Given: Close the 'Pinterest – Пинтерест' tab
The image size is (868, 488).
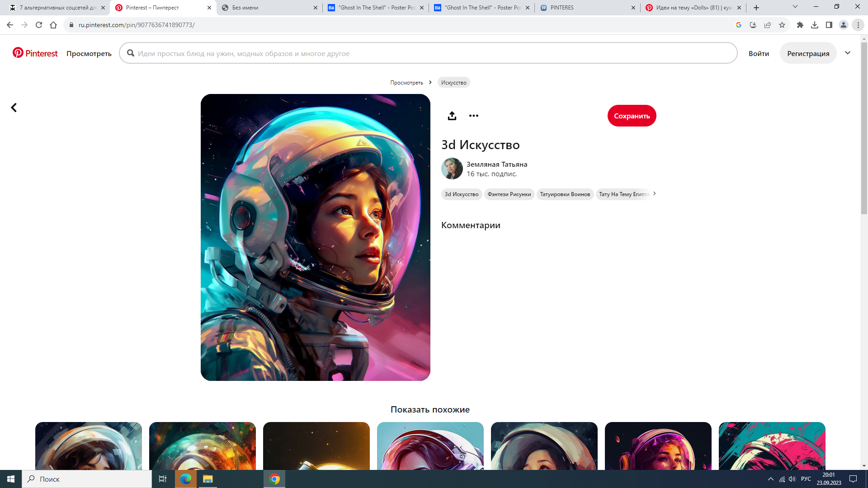Looking at the screenshot, I should (209, 8).
